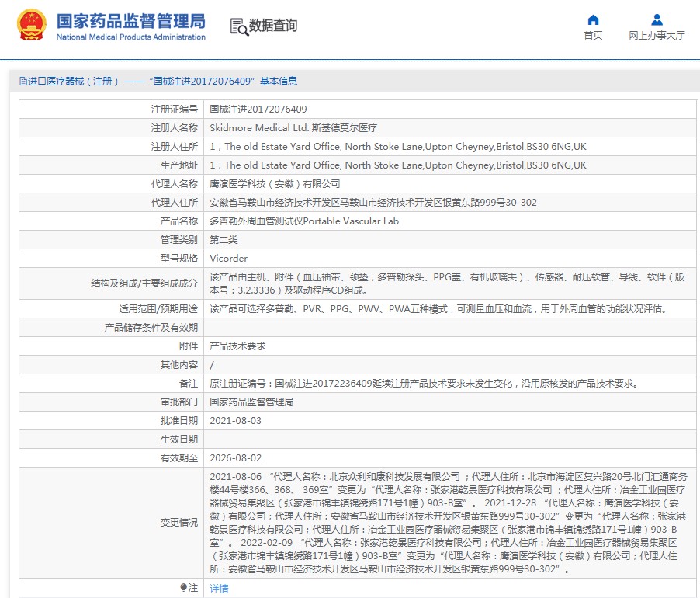
Task: Click the bulb icon beside 注
Action: (x=183, y=587)
